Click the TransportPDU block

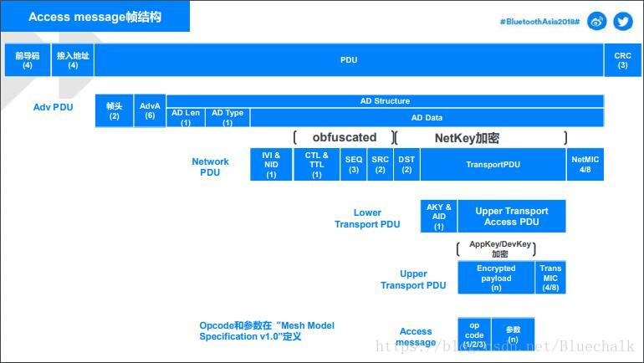(x=493, y=164)
